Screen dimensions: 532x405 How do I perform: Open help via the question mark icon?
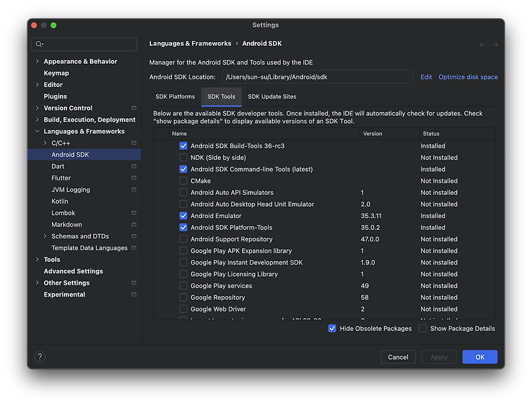(39, 356)
